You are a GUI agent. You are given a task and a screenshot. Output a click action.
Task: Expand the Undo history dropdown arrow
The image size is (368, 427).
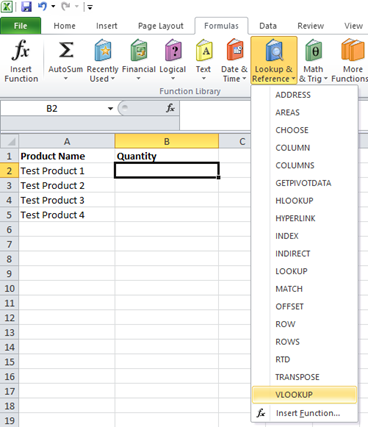click(x=53, y=6)
